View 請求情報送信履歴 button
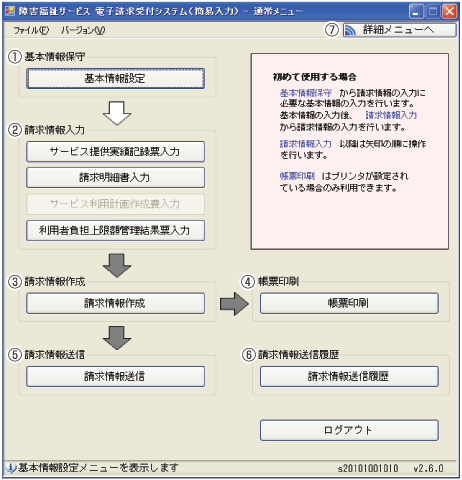Screen dimensions: 462x480 (349, 376)
